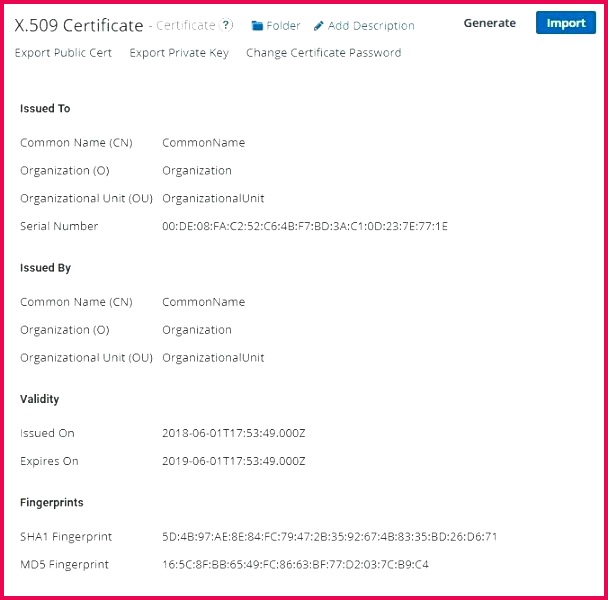Click the Fingerprints heading
Screen dimensions: 608x600
point(52,503)
